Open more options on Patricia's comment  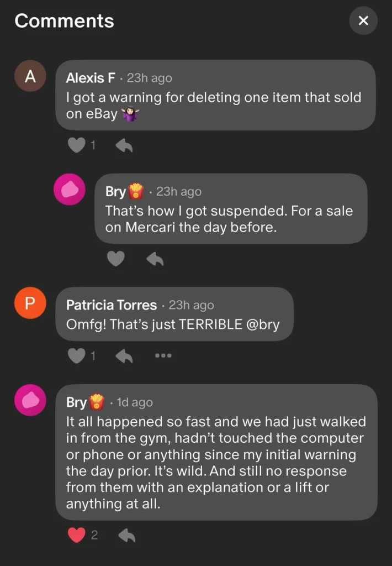tap(163, 355)
